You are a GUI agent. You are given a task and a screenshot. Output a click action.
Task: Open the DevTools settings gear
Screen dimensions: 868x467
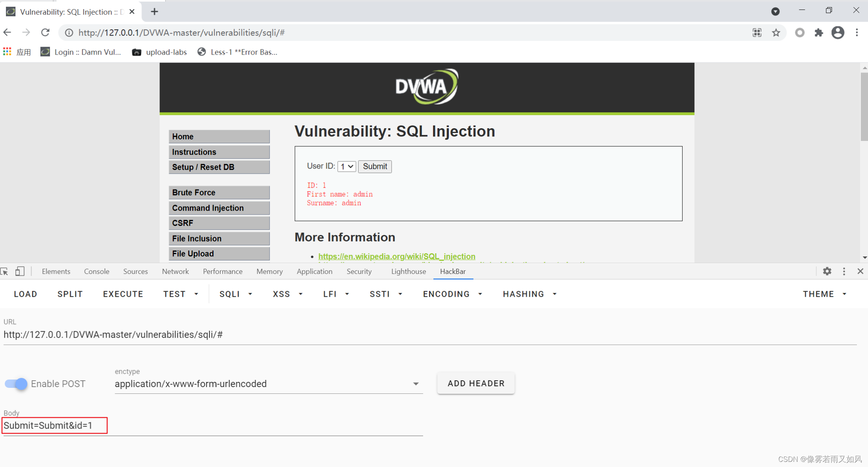pyautogui.click(x=827, y=271)
